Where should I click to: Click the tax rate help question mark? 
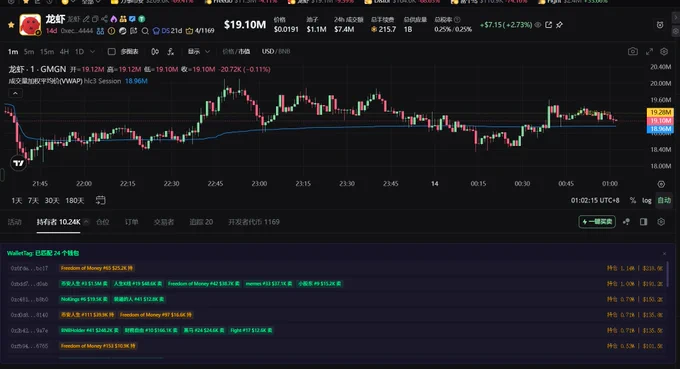(x=457, y=20)
